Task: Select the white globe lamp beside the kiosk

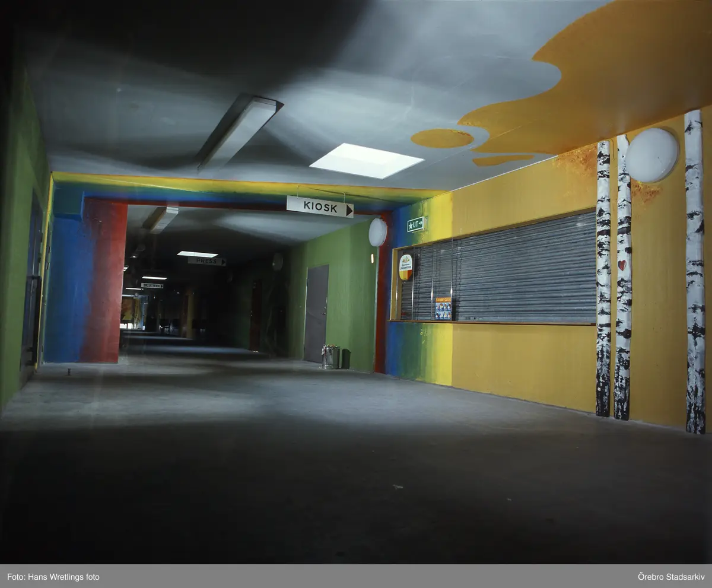Action: point(377,232)
